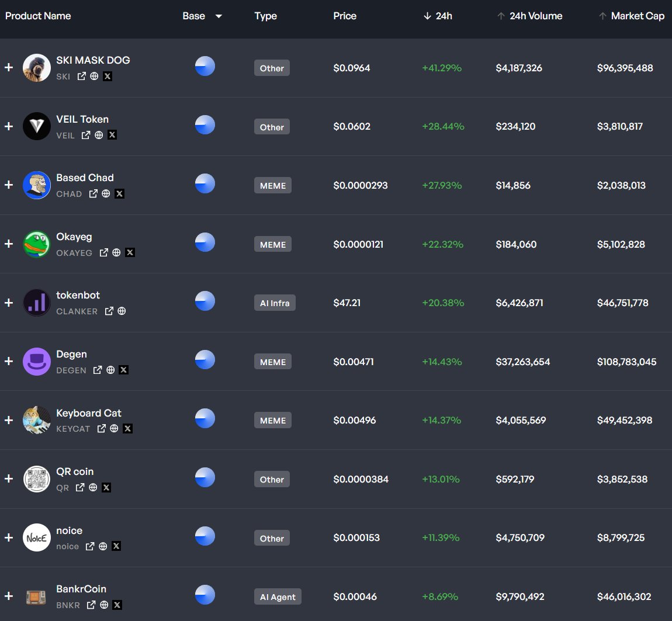672x621 pixels.
Task: Open SKI external link icon
Action: (81, 77)
